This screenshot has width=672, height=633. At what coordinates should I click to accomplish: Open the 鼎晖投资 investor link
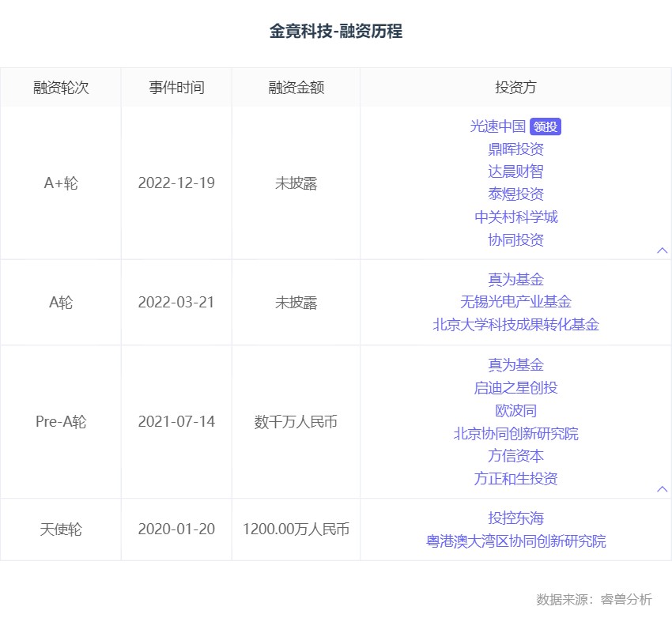(515, 149)
